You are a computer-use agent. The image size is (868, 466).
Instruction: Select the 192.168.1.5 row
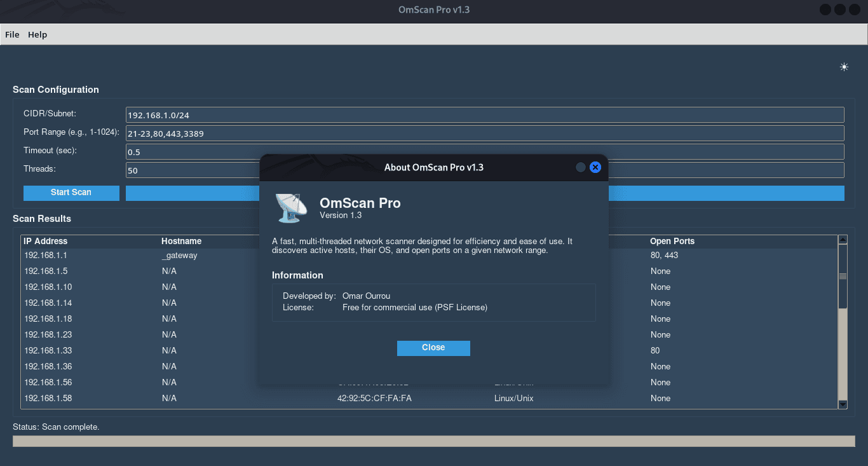pos(430,271)
